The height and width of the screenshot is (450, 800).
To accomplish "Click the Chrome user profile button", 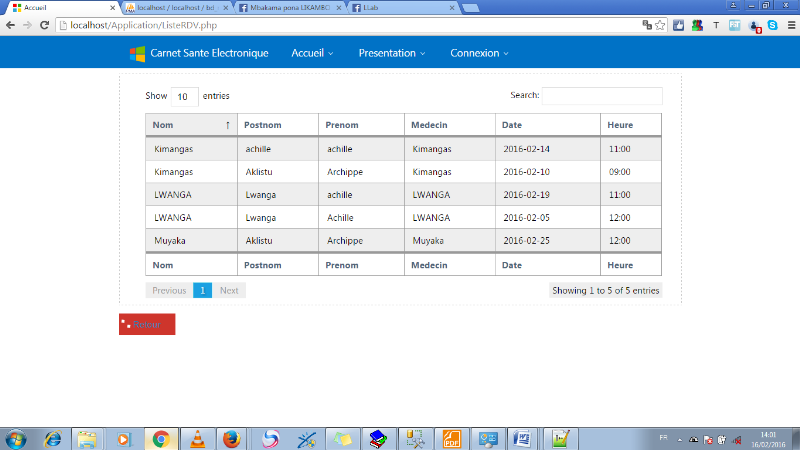I will pos(733,6).
